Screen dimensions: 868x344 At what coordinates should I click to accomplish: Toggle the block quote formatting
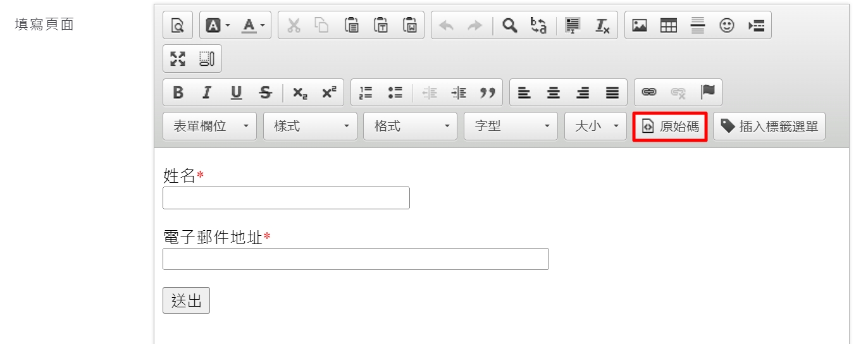click(x=487, y=93)
